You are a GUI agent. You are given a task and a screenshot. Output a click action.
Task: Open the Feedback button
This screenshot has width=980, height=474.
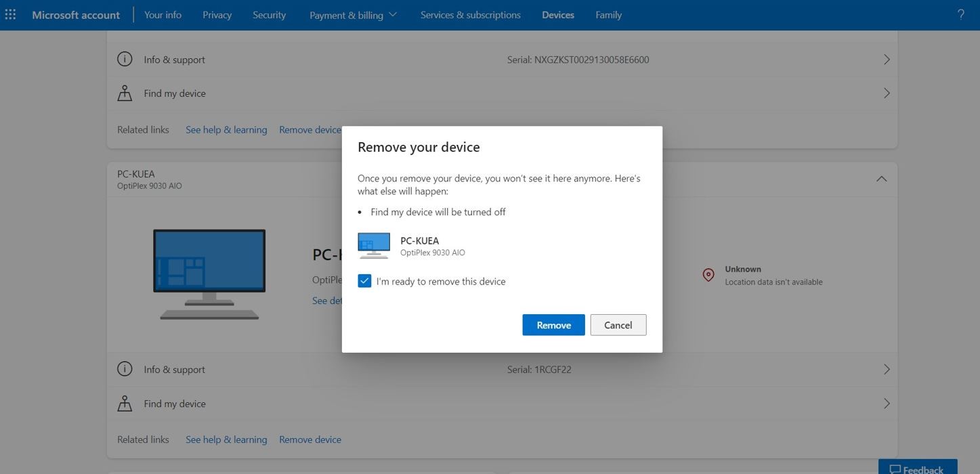918,467
